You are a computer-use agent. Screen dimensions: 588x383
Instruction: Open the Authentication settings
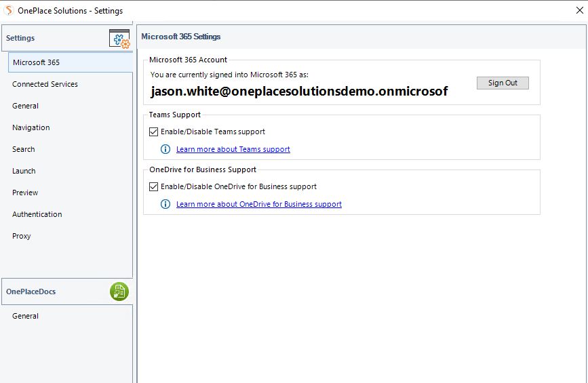tap(37, 214)
